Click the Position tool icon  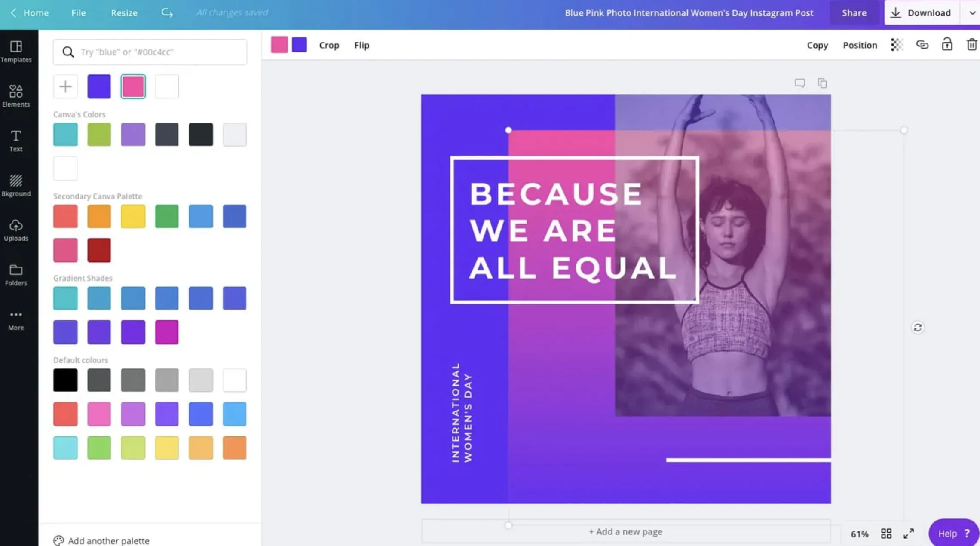(861, 44)
